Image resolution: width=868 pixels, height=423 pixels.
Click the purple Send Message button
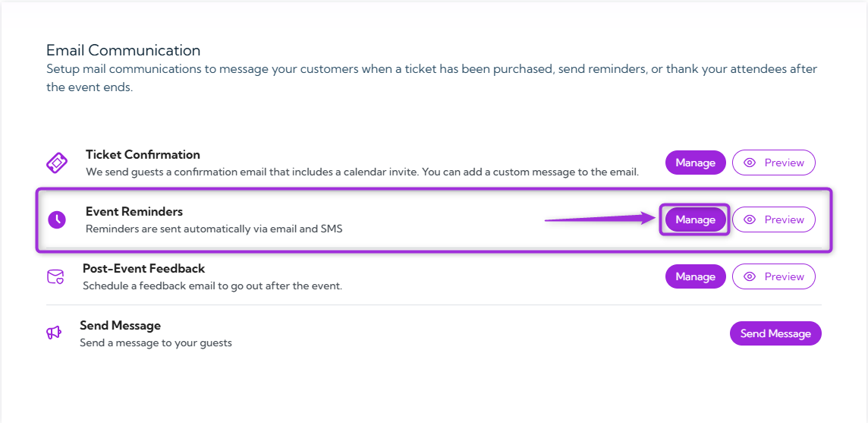point(775,333)
